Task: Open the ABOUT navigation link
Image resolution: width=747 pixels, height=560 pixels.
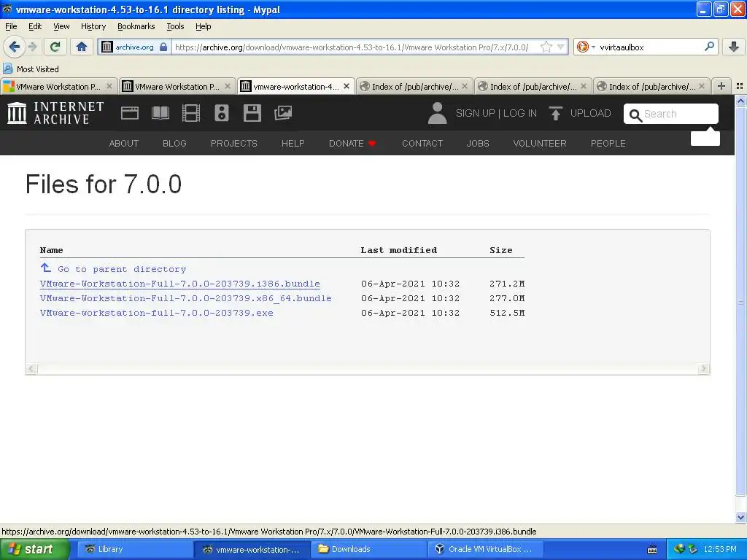Action: (124, 144)
